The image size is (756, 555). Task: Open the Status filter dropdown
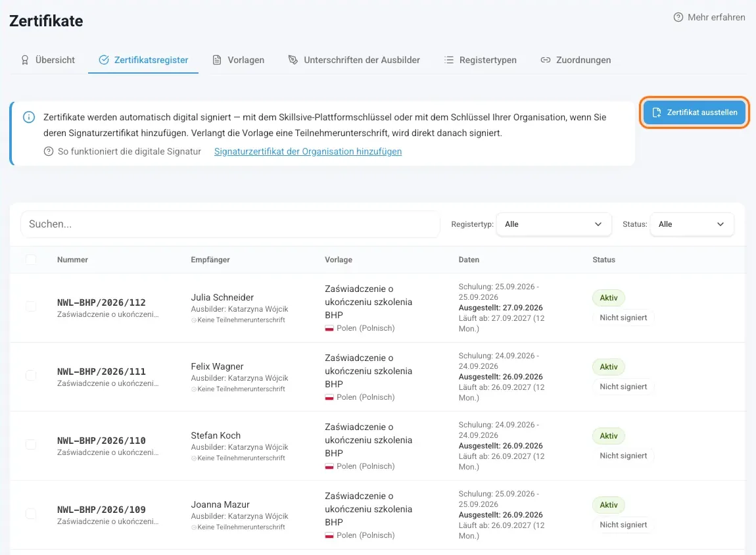point(692,224)
